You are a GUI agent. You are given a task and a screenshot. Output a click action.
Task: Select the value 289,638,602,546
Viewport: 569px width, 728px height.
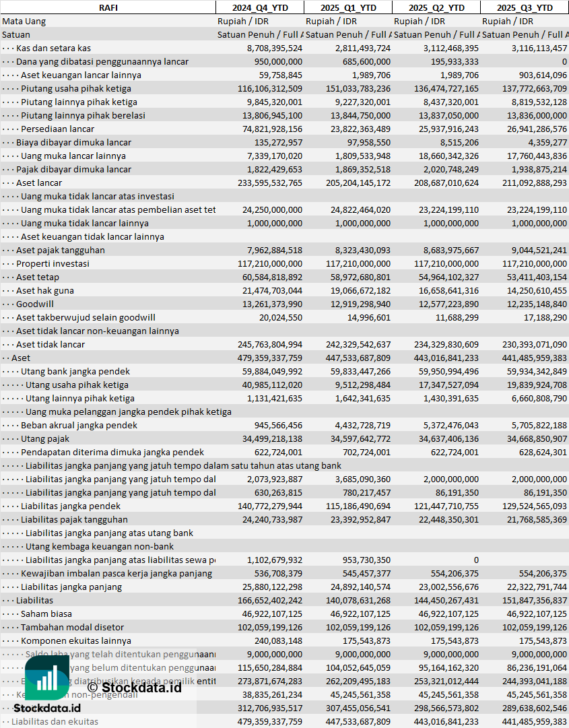pyautogui.click(x=535, y=708)
